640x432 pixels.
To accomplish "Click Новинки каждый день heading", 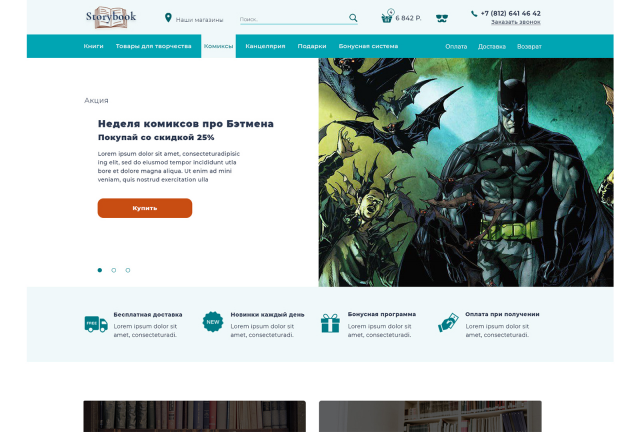I will click(x=267, y=314).
